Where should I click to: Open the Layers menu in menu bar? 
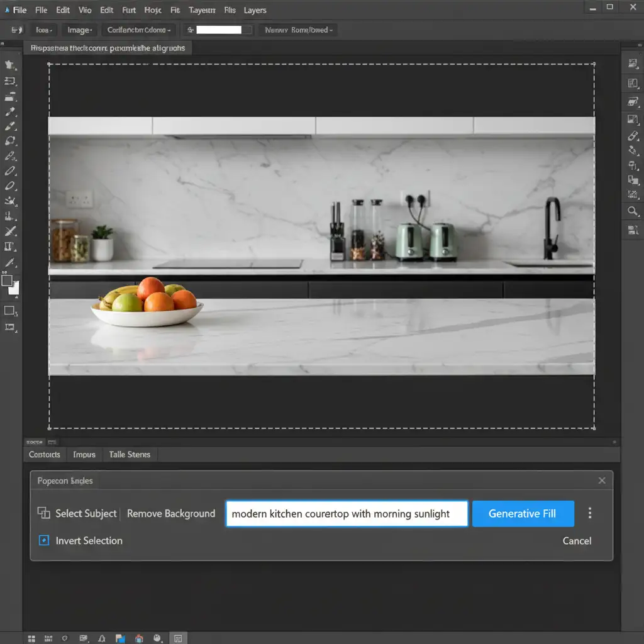255,10
